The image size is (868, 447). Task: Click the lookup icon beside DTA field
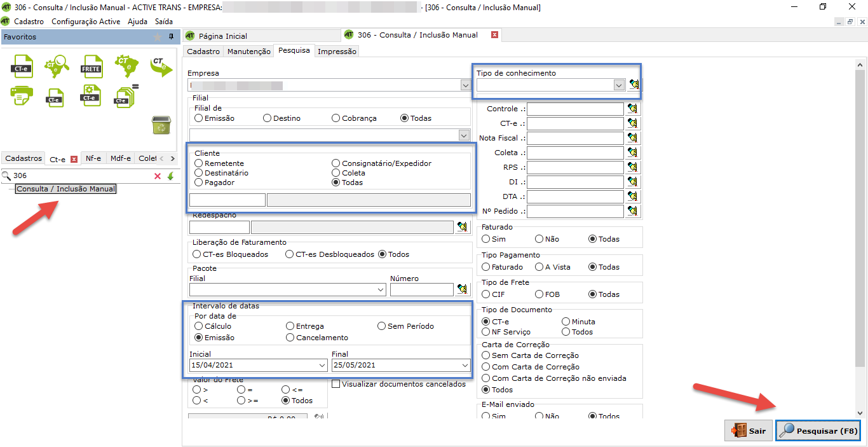[x=632, y=196]
